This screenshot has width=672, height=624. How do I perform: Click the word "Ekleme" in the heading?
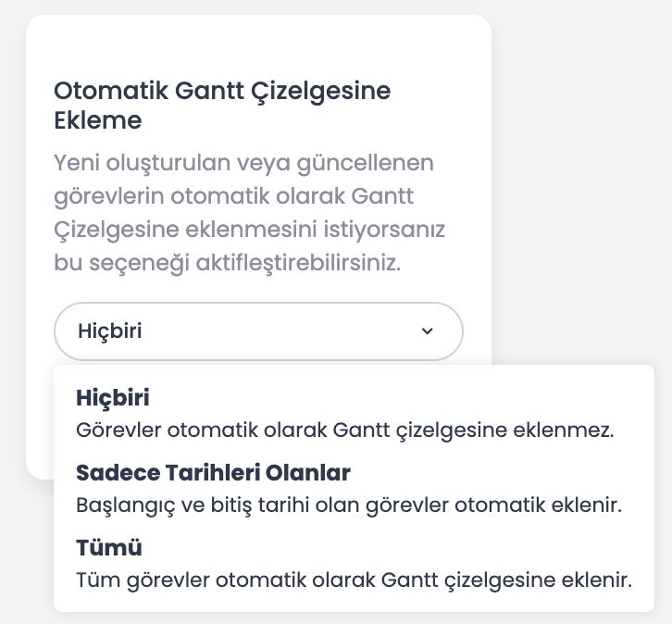pos(97,120)
